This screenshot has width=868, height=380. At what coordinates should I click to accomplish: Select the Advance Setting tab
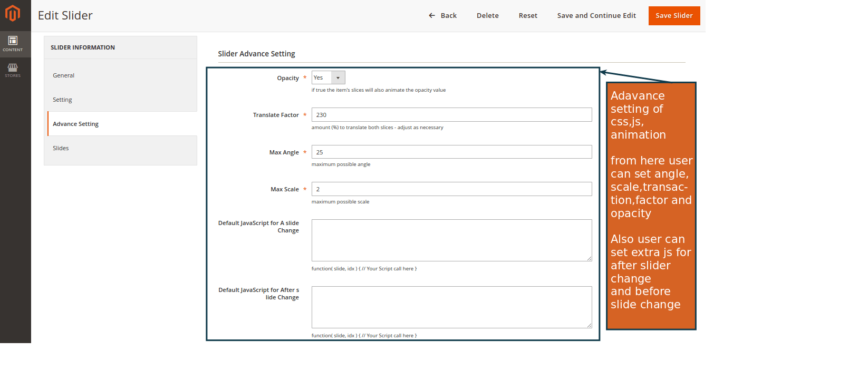pyautogui.click(x=75, y=124)
